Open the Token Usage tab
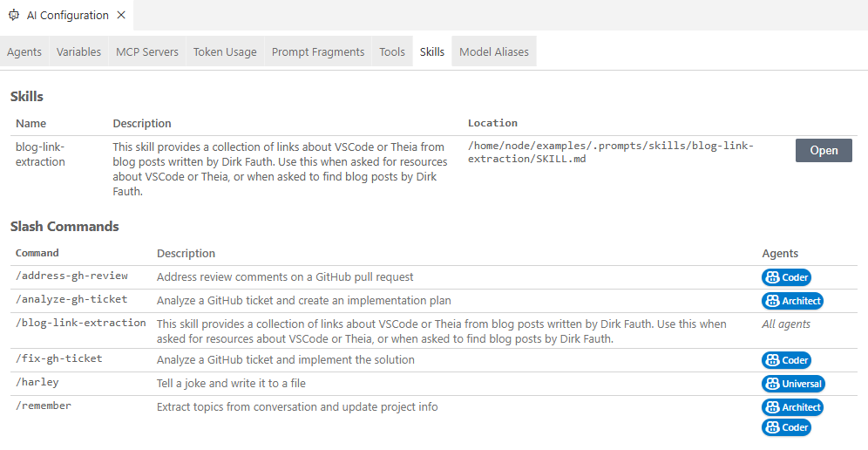 point(225,52)
